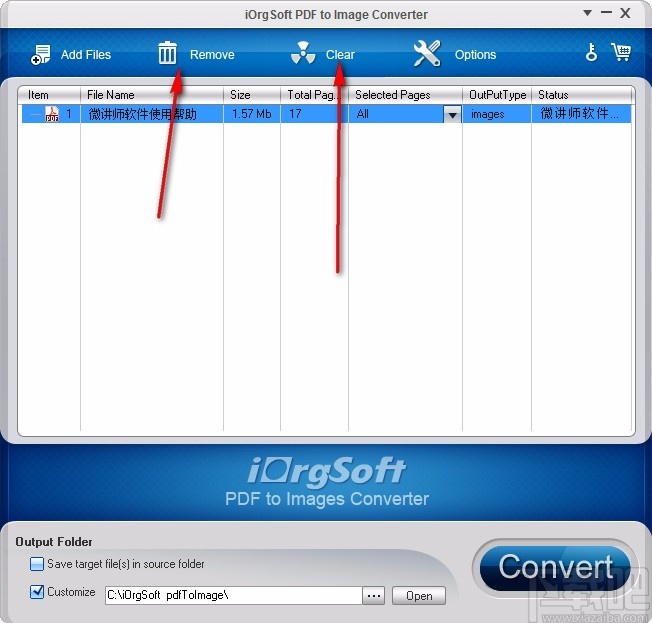This screenshot has height=623, width=652.
Task: Expand the Selected Pages dropdown arrow
Action: point(452,114)
